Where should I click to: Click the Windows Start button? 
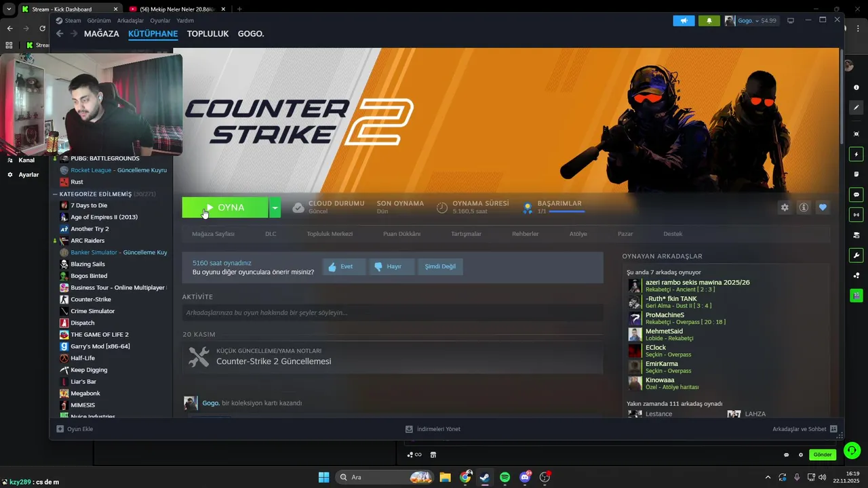point(323,477)
